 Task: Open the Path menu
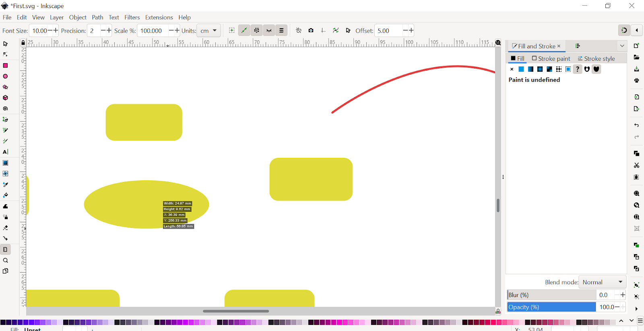point(97,17)
